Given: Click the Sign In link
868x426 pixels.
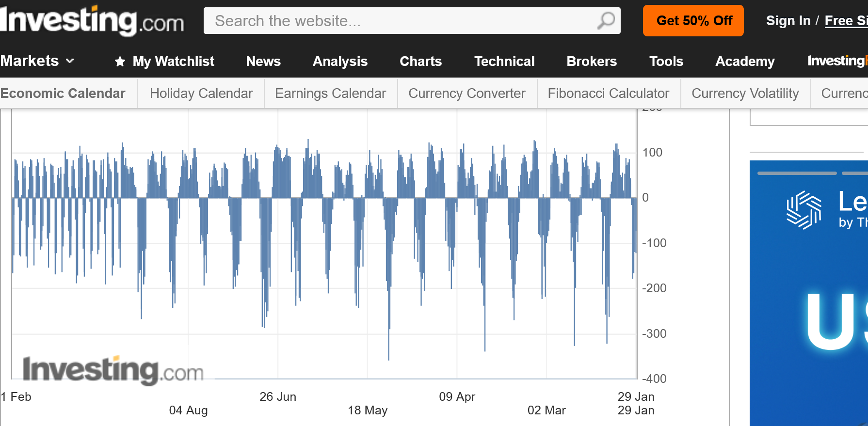Looking at the screenshot, I should click(x=788, y=21).
